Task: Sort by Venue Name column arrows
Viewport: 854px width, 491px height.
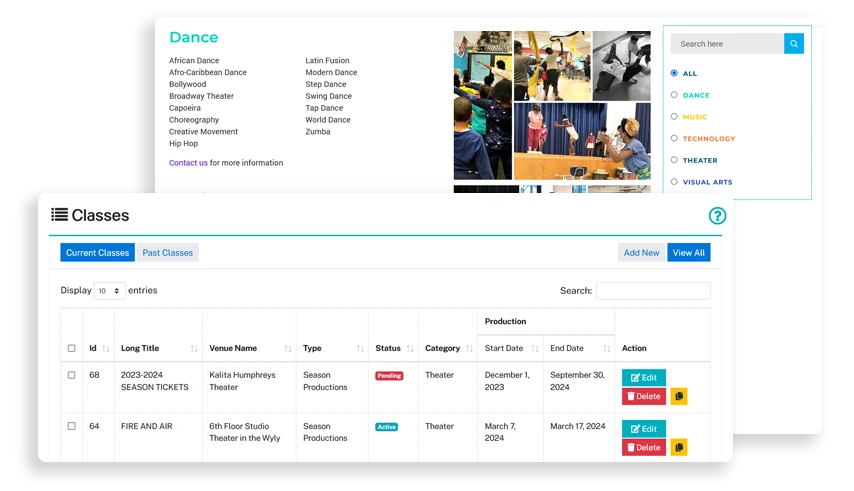Action: (x=288, y=348)
